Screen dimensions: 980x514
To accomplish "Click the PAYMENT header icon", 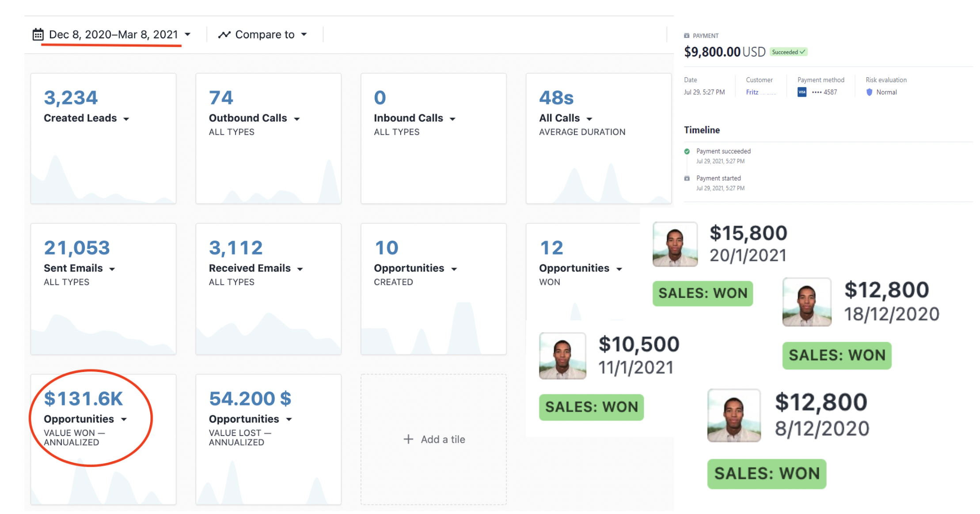I will pos(687,36).
